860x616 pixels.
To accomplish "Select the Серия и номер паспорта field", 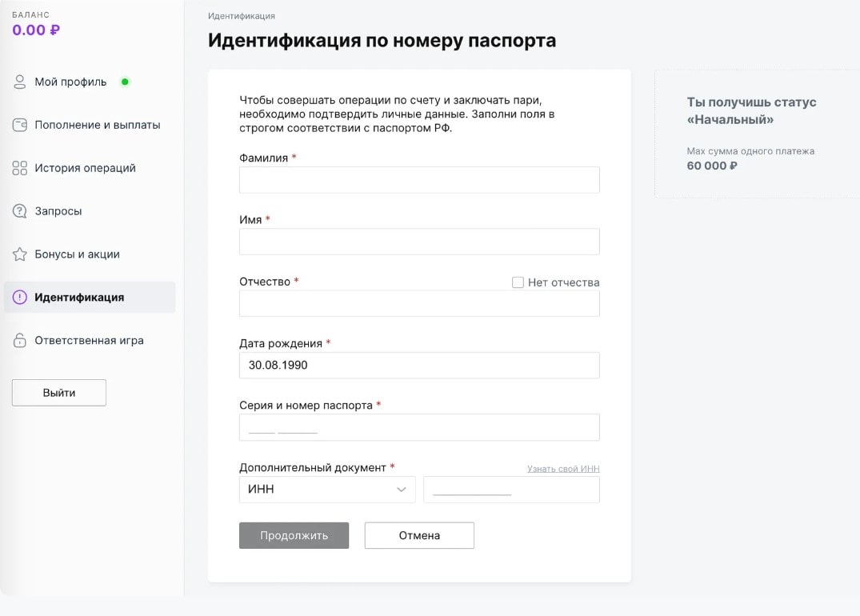I will click(x=419, y=427).
